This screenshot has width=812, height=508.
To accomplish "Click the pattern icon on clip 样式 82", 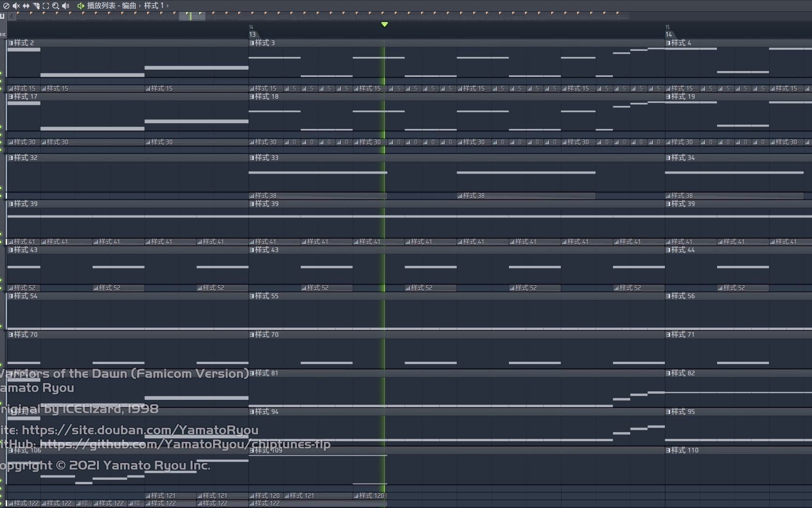I will point(668,373).
